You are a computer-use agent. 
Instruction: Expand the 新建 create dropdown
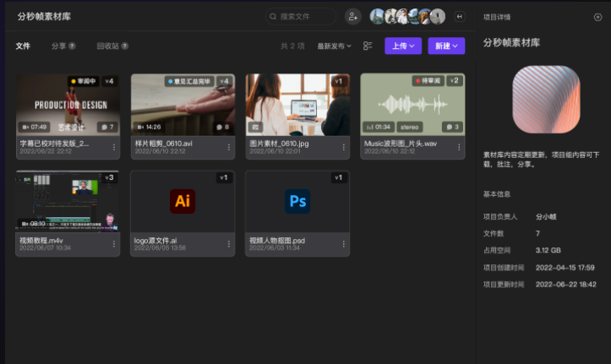tap(446, 46)
